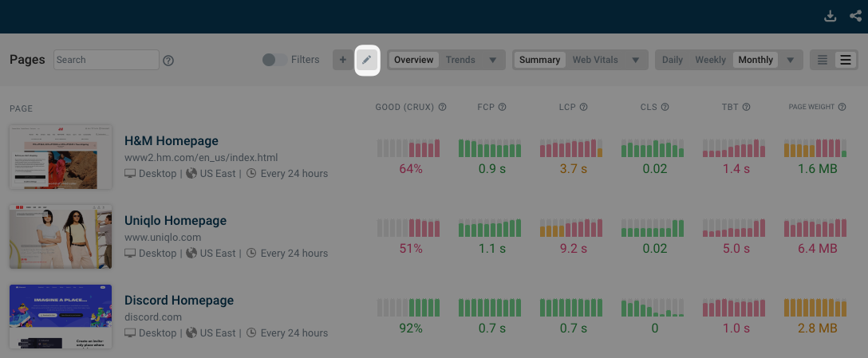Select the Monthly interval tab
This screenshot has height=358, width=868.
coord(756,60)
